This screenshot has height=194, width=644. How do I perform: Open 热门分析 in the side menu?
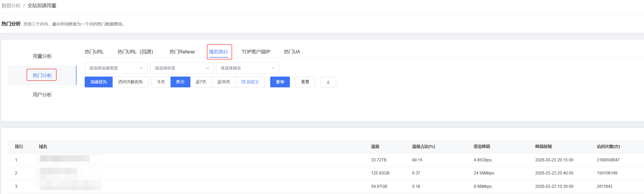coord(42,76)
